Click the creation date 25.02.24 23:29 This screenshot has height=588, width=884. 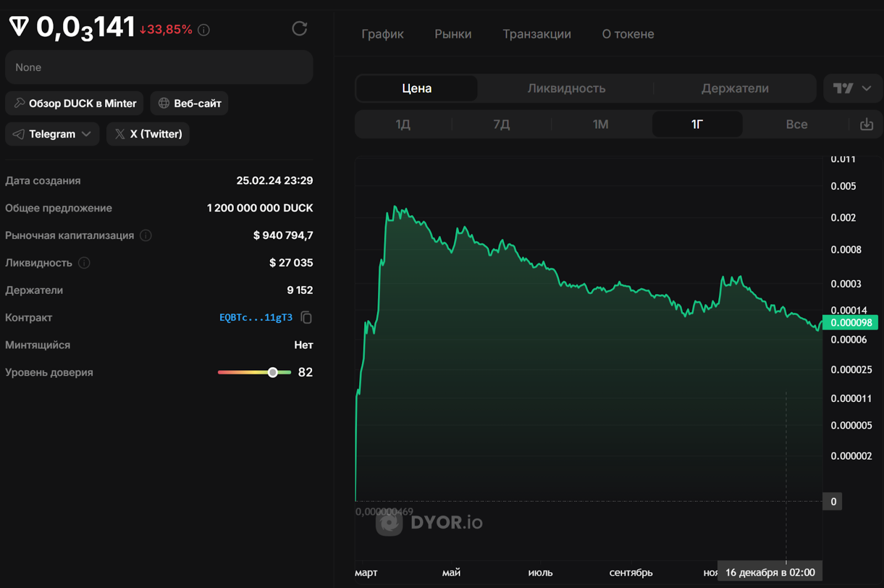275,181
